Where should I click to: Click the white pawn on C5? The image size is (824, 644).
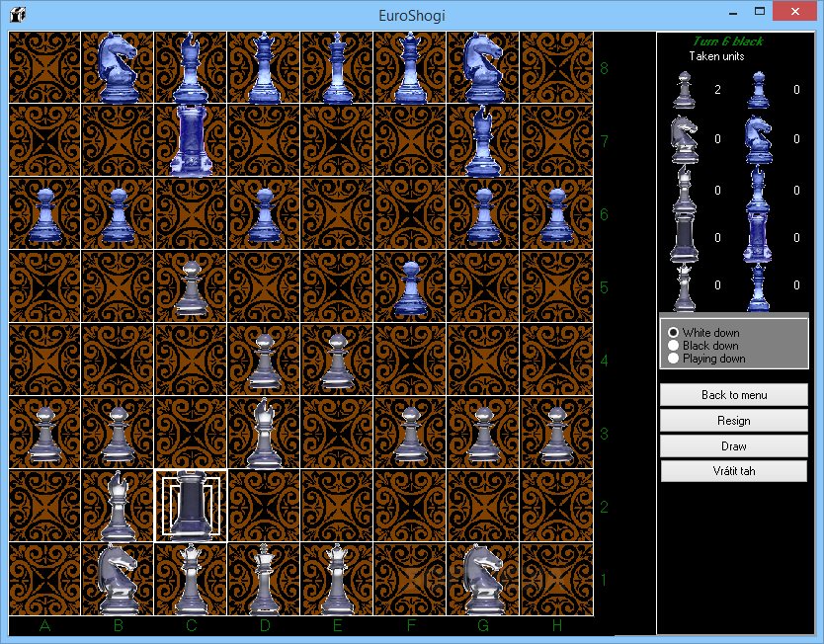point(191,286)
